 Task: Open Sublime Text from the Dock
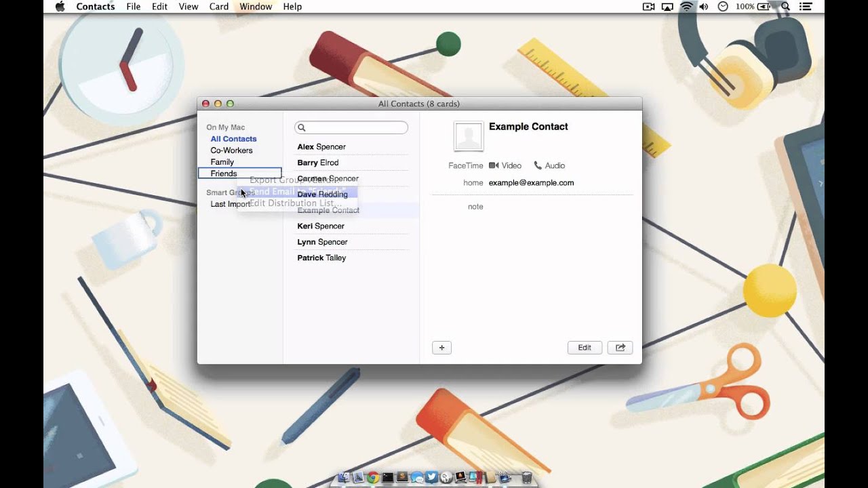[x=402, y=477]
